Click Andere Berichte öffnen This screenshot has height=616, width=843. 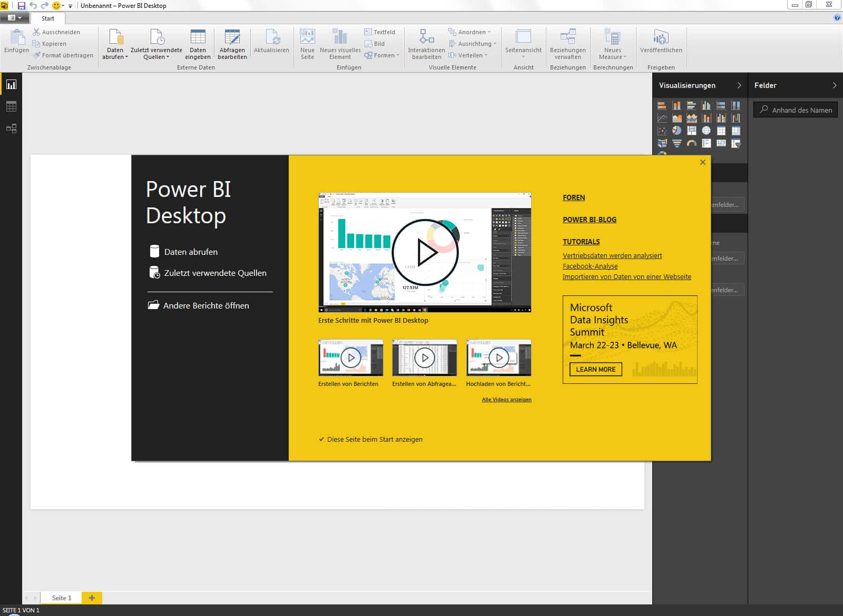tap(199, 305)
